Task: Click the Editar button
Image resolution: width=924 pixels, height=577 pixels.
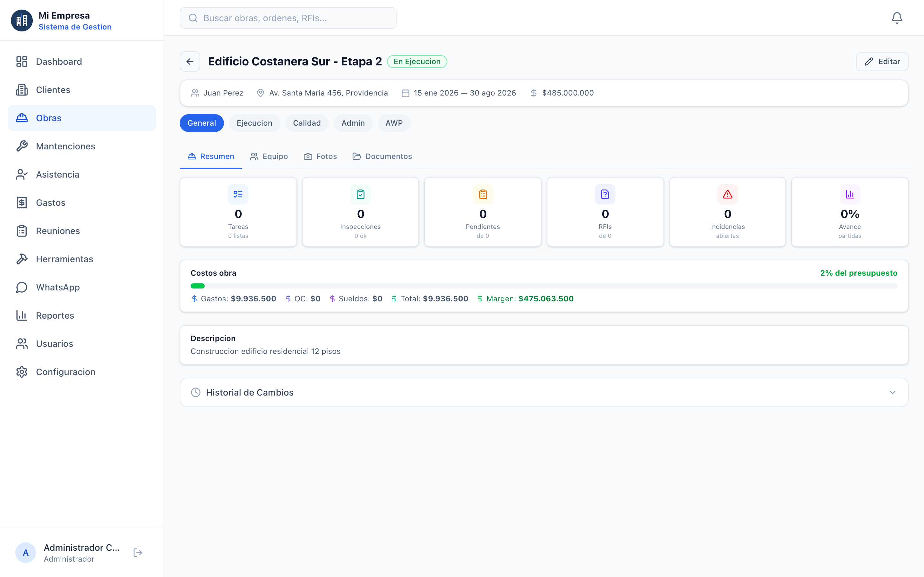Action: tap(882, 62)
